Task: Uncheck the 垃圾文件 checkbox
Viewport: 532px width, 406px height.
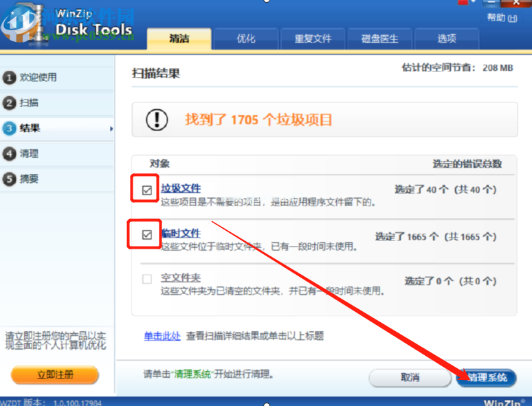Action: pos(146,191)
